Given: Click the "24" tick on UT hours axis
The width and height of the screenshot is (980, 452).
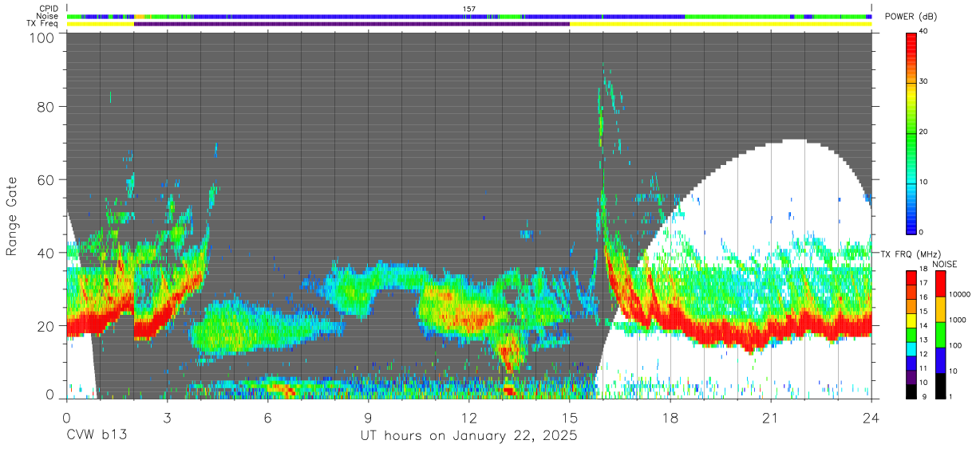Looking at the screenshot, I should pos(871,417).
